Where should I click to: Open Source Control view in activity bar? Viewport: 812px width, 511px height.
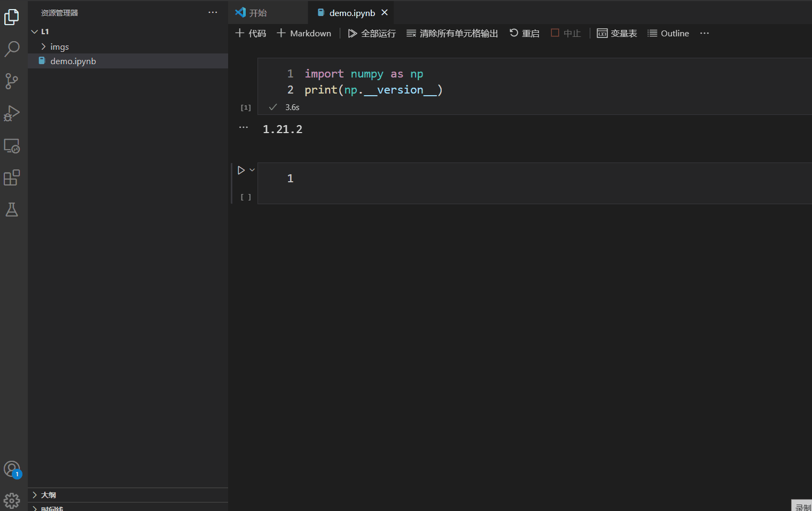coord(12,81)
